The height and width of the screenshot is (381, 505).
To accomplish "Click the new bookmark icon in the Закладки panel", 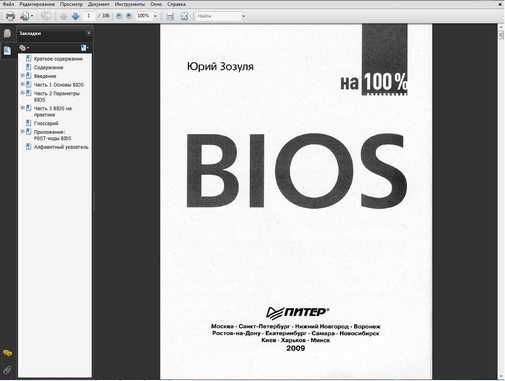I will (x=85, y=48).
